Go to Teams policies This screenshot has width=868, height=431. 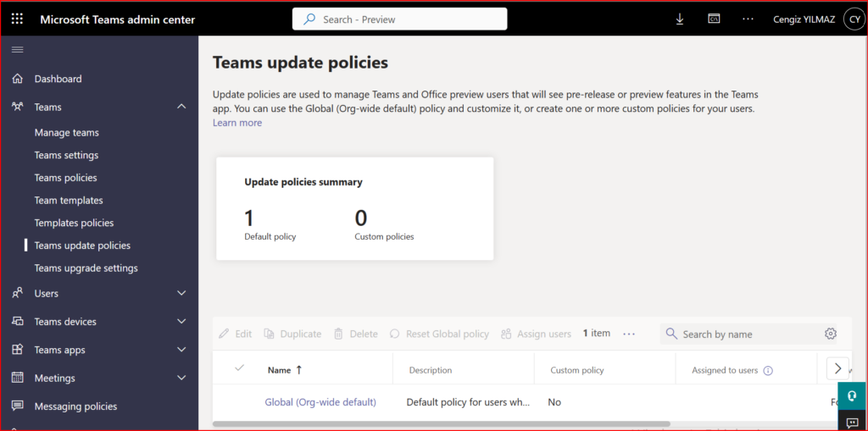coord(65,178)
